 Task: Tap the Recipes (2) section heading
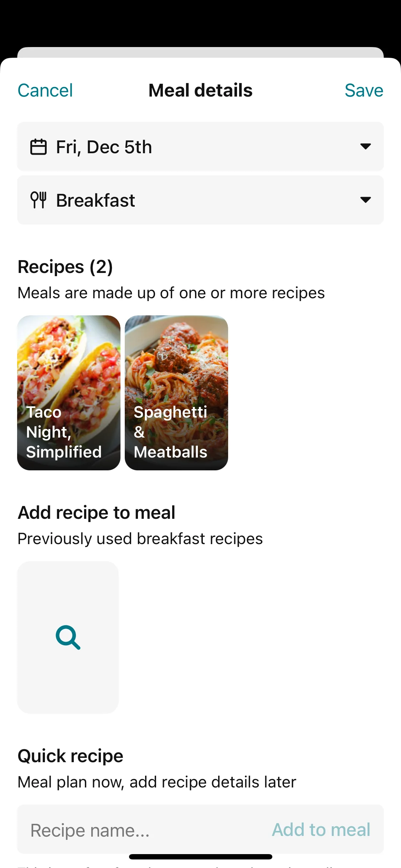coord(65,267)
